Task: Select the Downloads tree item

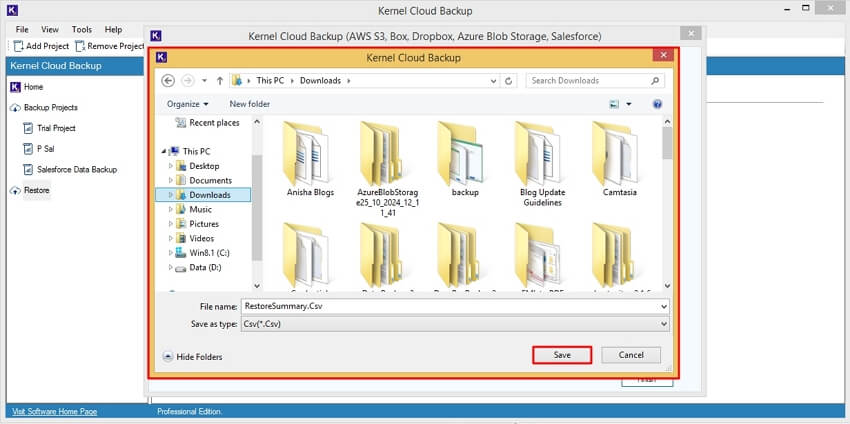Action: tap(203, 195)
